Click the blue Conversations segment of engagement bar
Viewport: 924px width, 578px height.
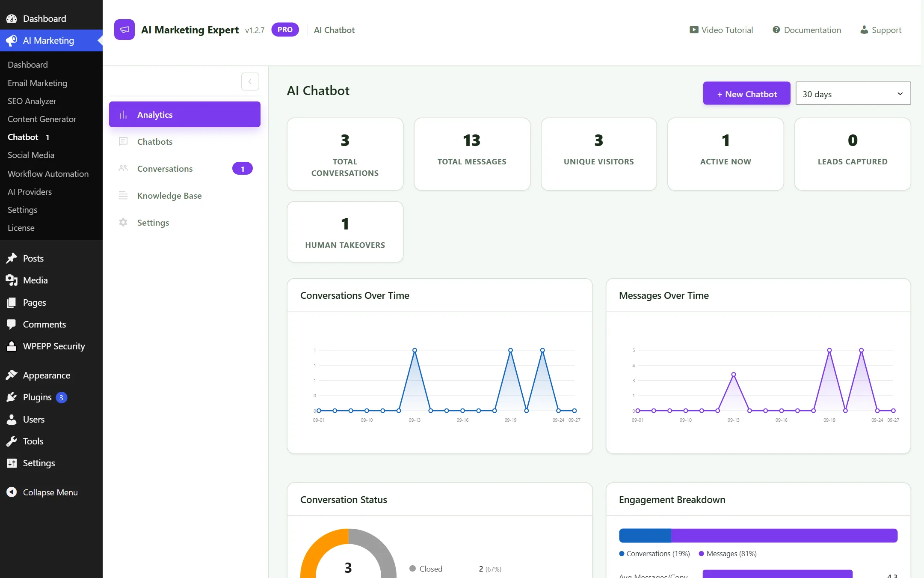[645, 535]
